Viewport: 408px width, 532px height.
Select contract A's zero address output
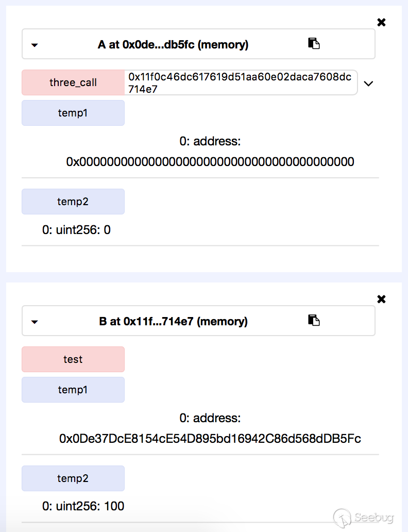click(210, 162)
